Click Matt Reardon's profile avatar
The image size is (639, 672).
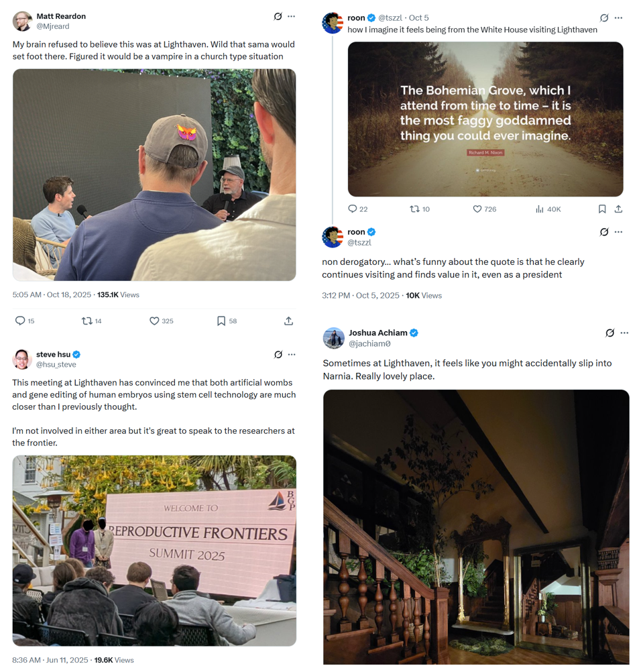tap(22, 21)
